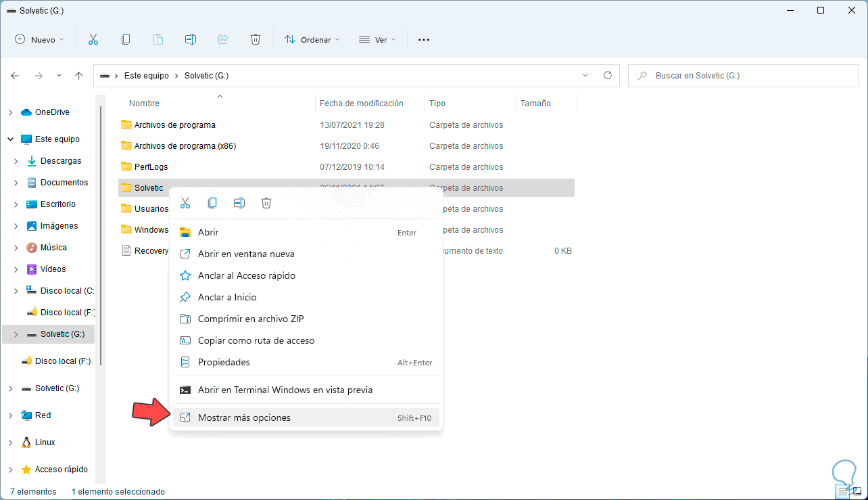Image resolution: width=868 pixels, height=500 pixels.
Task: Open the Nuevo dropdown menu
Action: 40,40
